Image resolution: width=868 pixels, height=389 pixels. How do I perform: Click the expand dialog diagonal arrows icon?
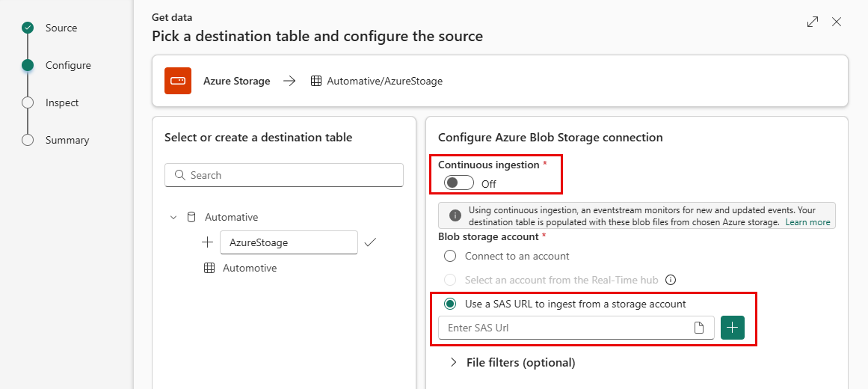813,22
